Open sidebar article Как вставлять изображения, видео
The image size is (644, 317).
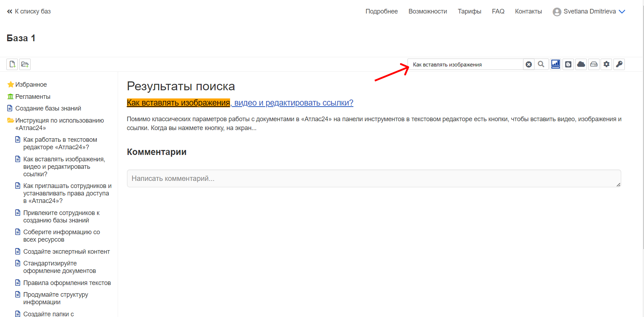tap(64, 166)
